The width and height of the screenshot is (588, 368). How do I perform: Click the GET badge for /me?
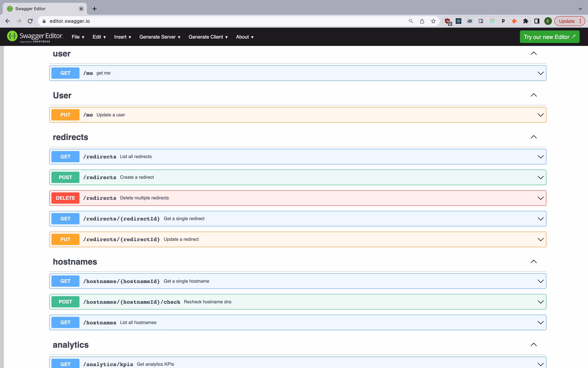(x=65, y=73)
